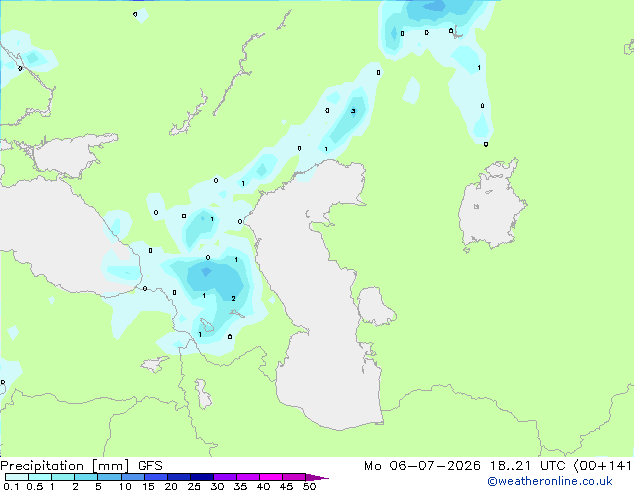Click the "18..21 UTC" time text
The image size is (634, 490).
(528, 466)
